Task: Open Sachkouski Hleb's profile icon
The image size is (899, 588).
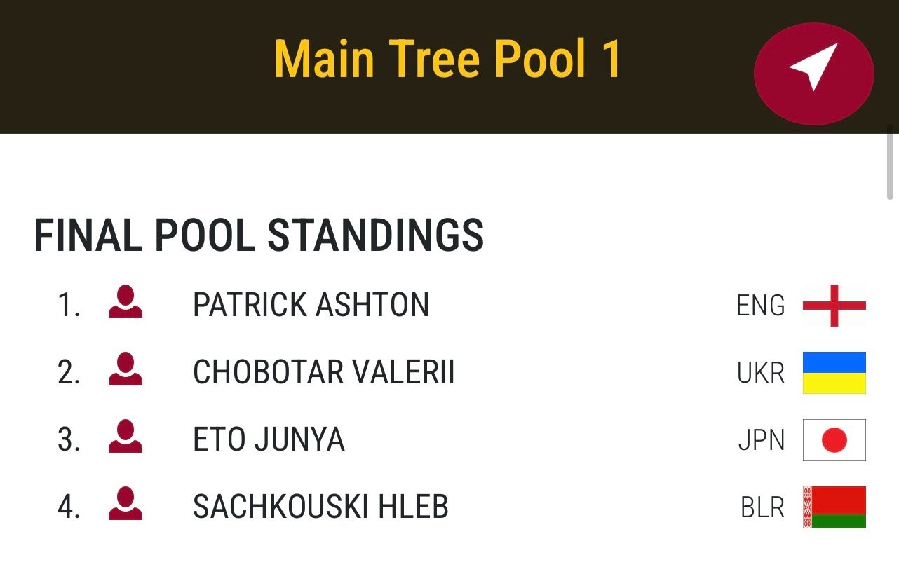Action: pyautogui.click(x=126, y=505)
